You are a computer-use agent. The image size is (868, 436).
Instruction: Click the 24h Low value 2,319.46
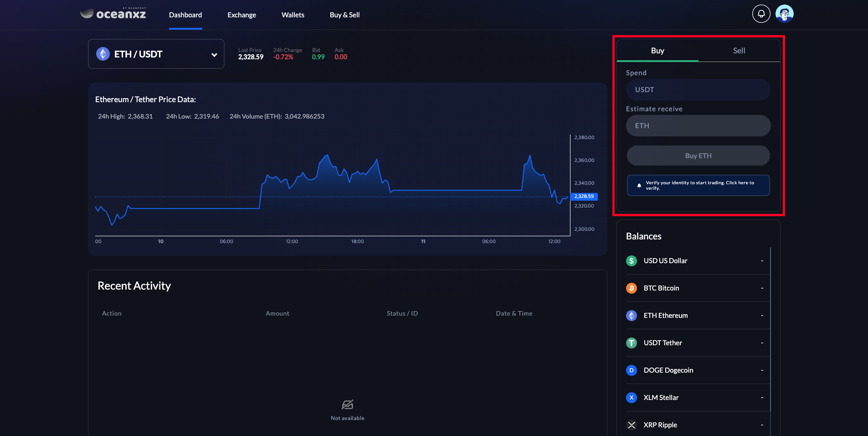click(x=206, y=116)
